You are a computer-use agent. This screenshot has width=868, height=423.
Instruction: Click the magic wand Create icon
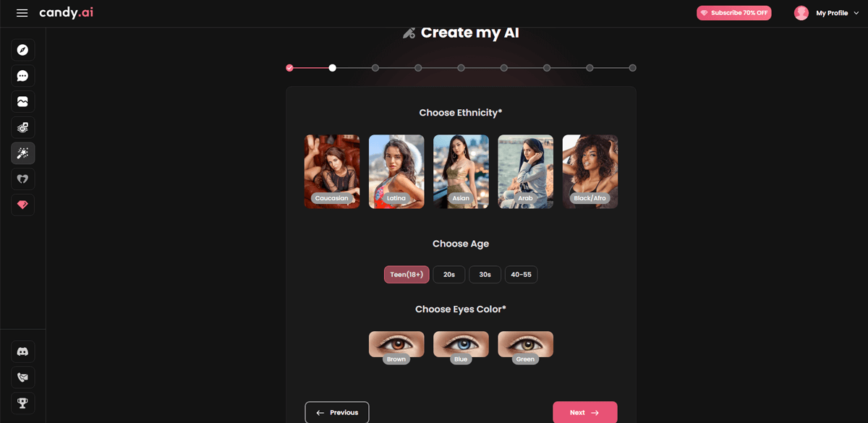(x=22, y=153)
